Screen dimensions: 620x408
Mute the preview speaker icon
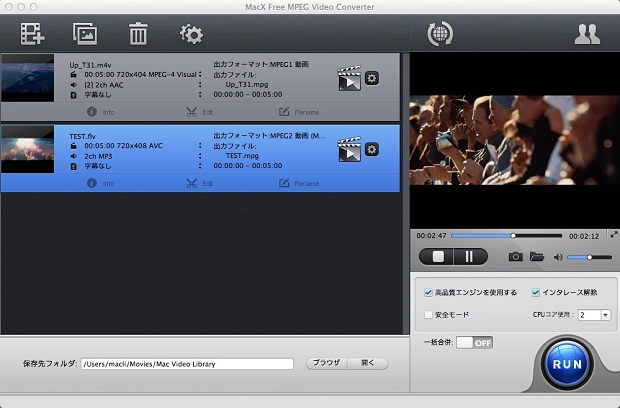558,257
